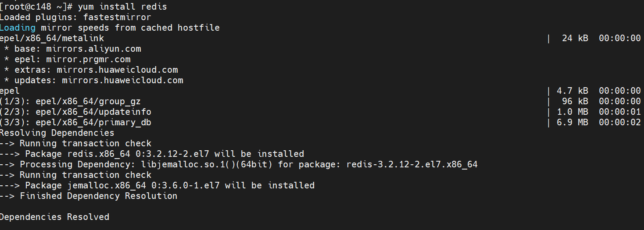Click the '(2/3): epel/x86_64/updateinfo' download line

coord(75,112)
